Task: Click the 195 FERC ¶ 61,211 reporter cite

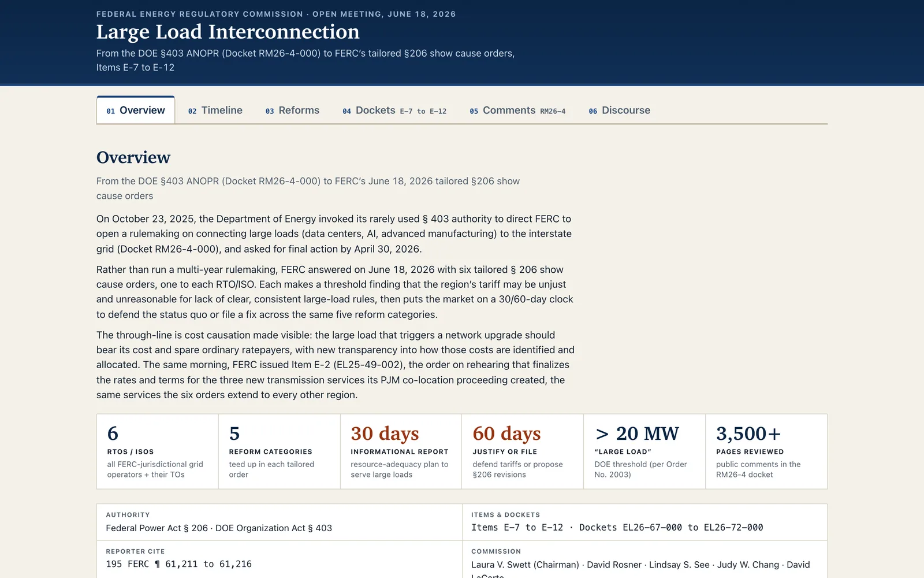Action: (178, 564)
